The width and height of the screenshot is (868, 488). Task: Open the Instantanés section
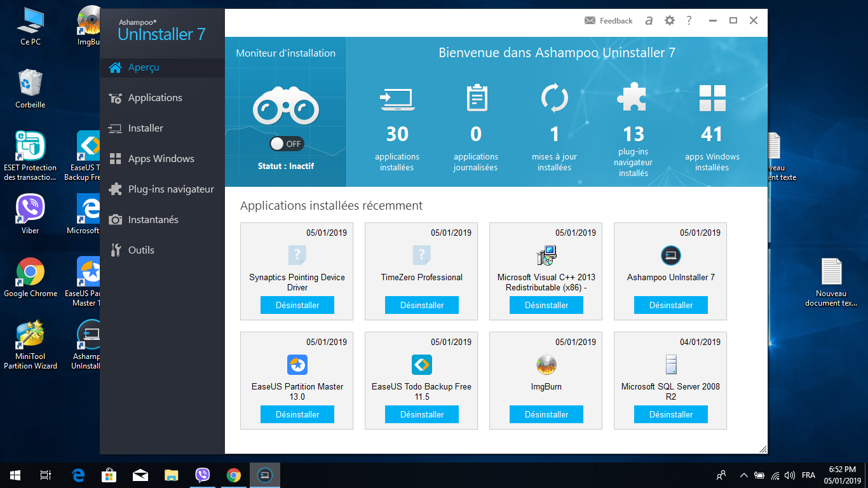[156, 219]
